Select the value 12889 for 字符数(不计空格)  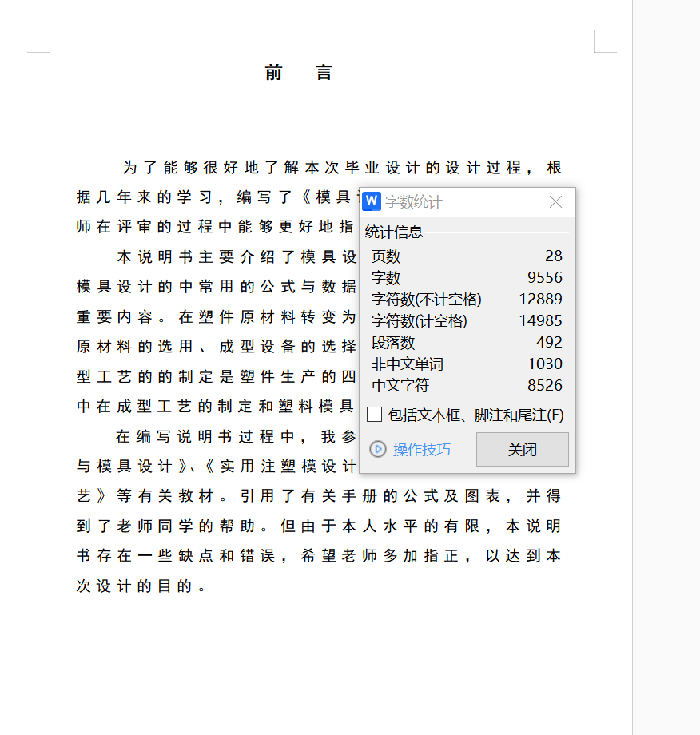coord(540,300)
